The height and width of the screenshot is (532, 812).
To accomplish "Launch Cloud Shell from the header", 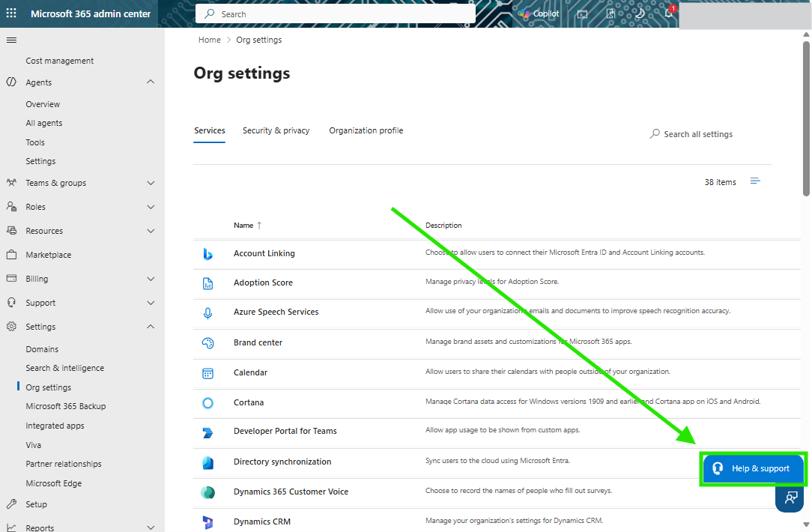I will 583,14.
